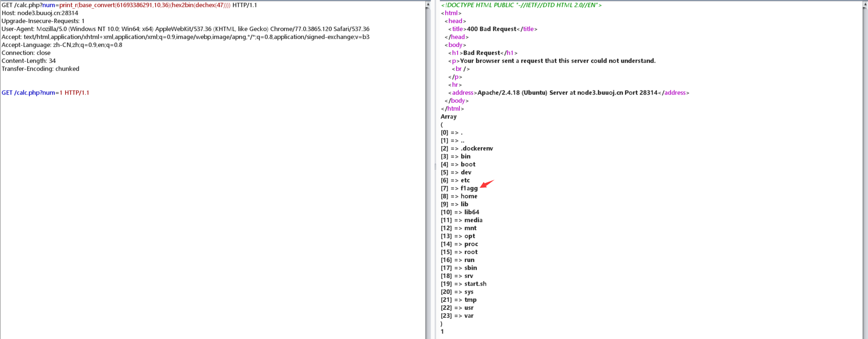This screenshot has width=868, height=339.
Task: Click the 'Array' output line
Action: (448, 117)
